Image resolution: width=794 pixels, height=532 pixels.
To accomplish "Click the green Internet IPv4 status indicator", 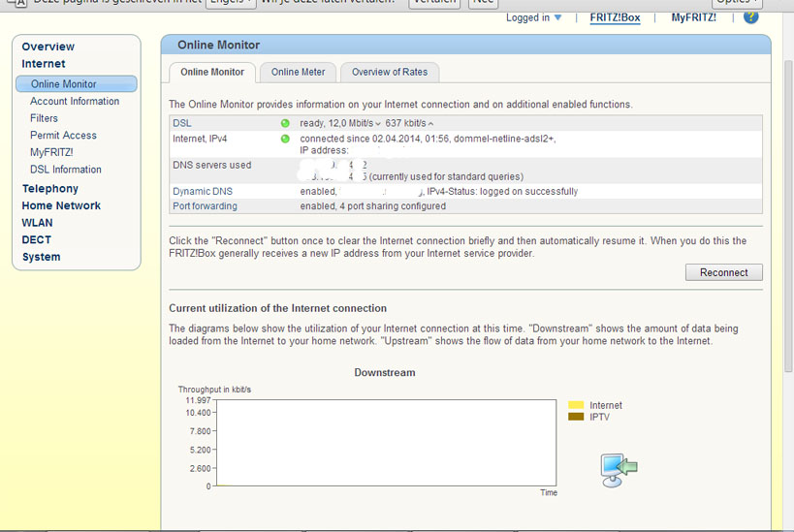I will point(285,139).
